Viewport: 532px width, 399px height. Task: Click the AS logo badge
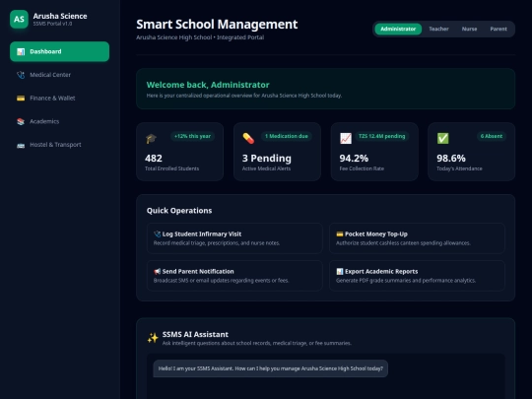point(19,19)
